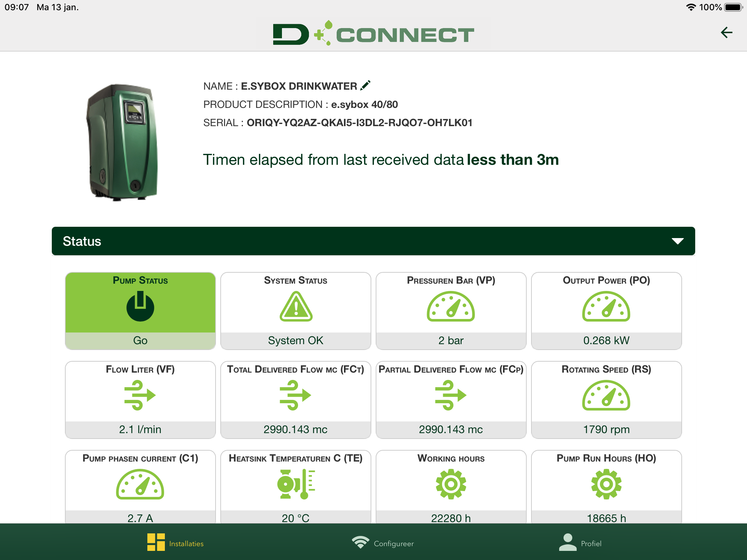Tap the Profiel person icon
Viewport: 747px width, 560px height.
(568, 542)
